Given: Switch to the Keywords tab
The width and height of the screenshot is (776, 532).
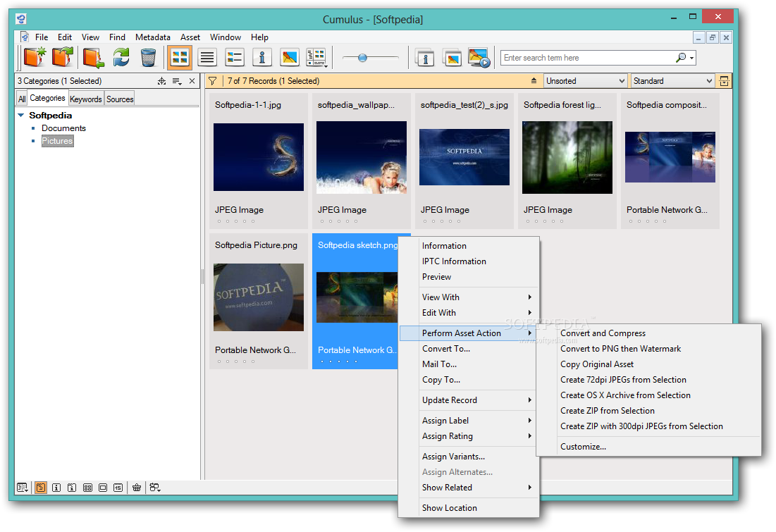Looking at the screenshot, I should coord(85,99).
